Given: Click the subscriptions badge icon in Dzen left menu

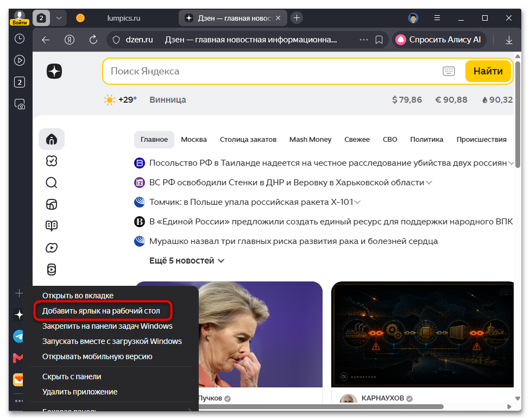Looking at the screenshot, I should click(52, 161).
